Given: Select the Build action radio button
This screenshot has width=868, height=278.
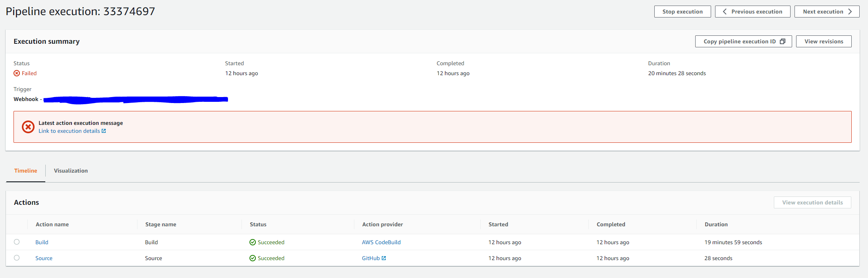Looking at the screenshot, I should point(17,242).
